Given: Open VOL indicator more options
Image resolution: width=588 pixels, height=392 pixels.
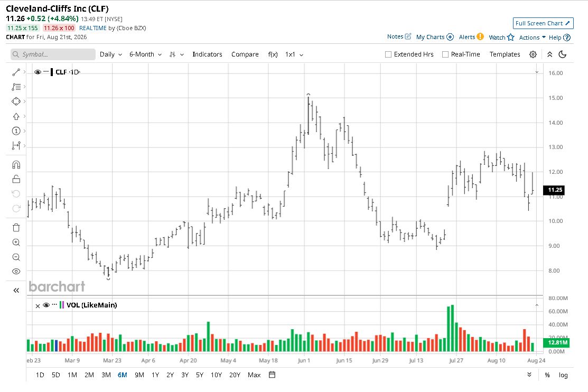Looking at the screenshot, I should (x=54, y=305).
